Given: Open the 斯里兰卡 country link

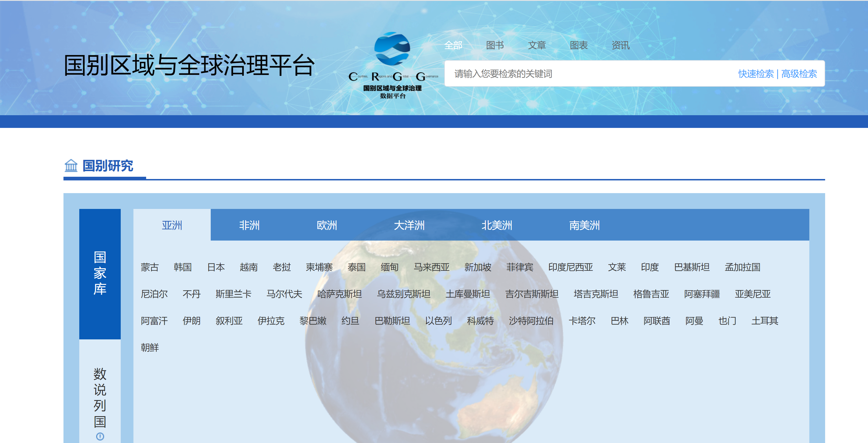Looking at the screenshot, I should click(x=233, y=294).
